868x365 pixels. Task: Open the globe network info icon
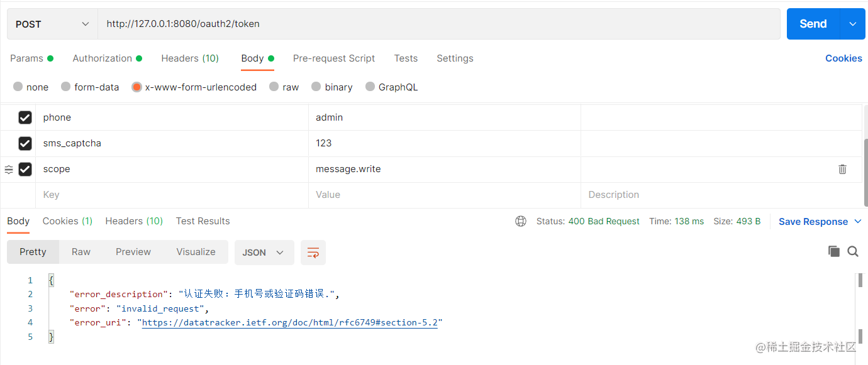[x=521, y=221]
